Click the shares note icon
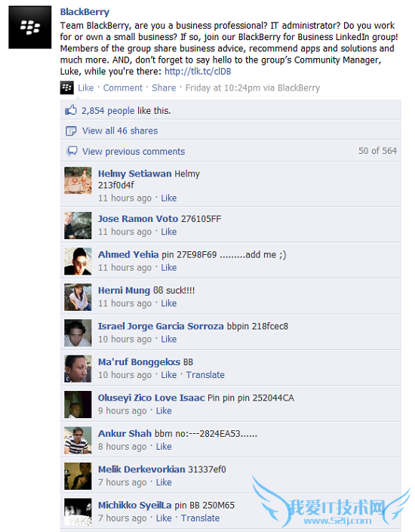This screenshot has width=415, height=532. pyautogui.click(x=71, y=131)
